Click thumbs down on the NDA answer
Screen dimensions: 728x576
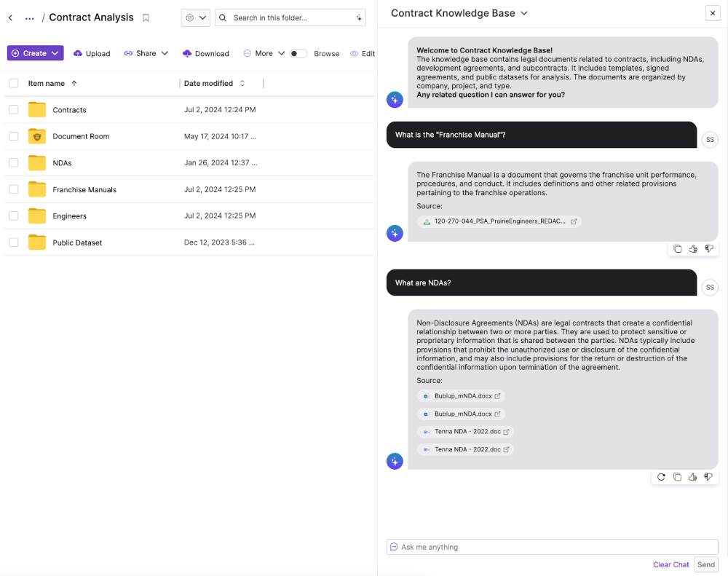click(708, 477)
